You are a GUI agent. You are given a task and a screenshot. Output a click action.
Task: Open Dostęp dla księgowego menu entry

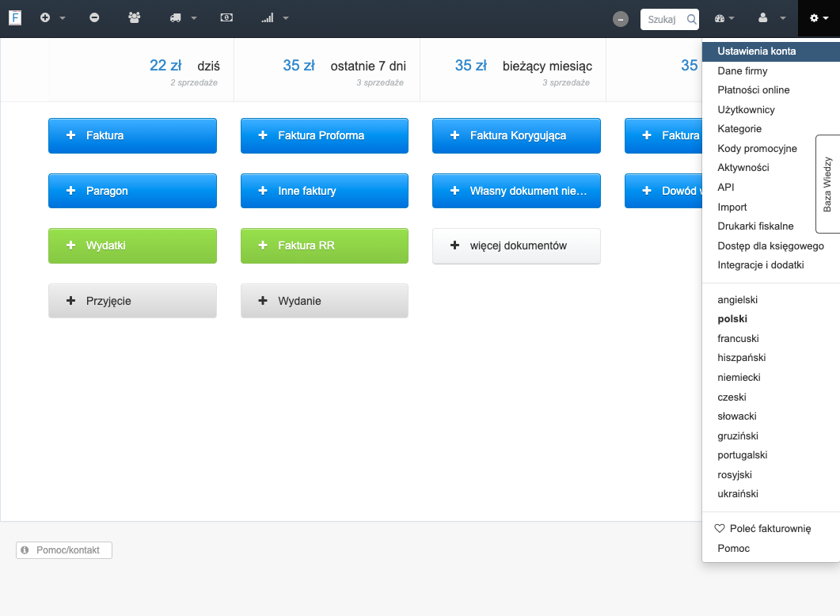point(771,246)
